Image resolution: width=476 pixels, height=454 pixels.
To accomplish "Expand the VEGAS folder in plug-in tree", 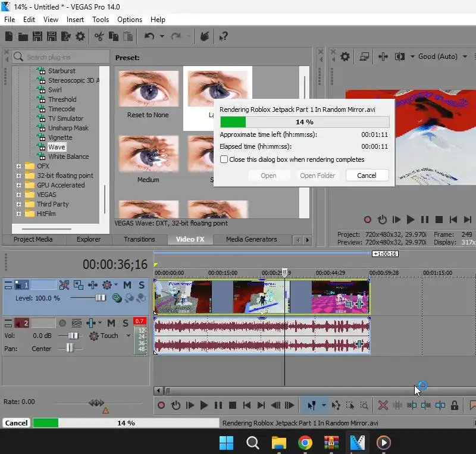I will pos(18,195).
